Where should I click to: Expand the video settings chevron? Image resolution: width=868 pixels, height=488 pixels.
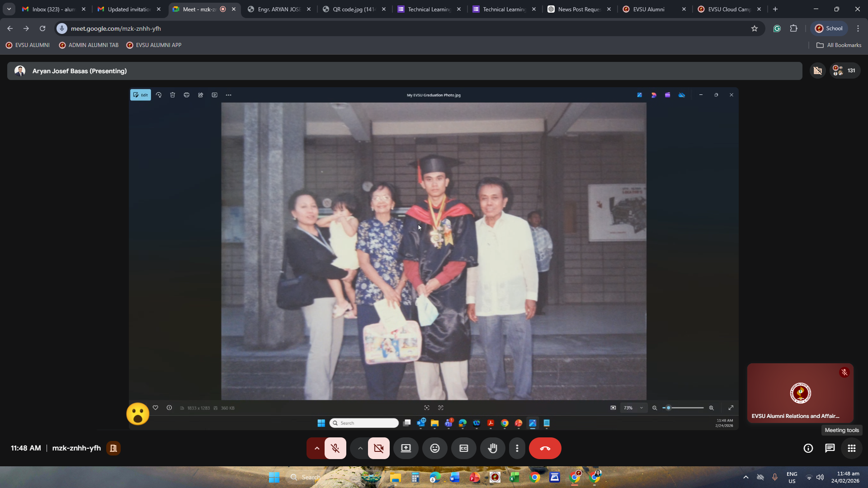[x=360, y=448]
